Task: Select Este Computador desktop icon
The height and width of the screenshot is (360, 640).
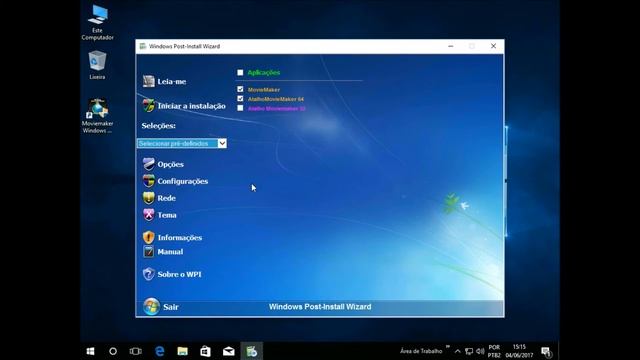Action: pyautogui.click(x=98, y=22)
